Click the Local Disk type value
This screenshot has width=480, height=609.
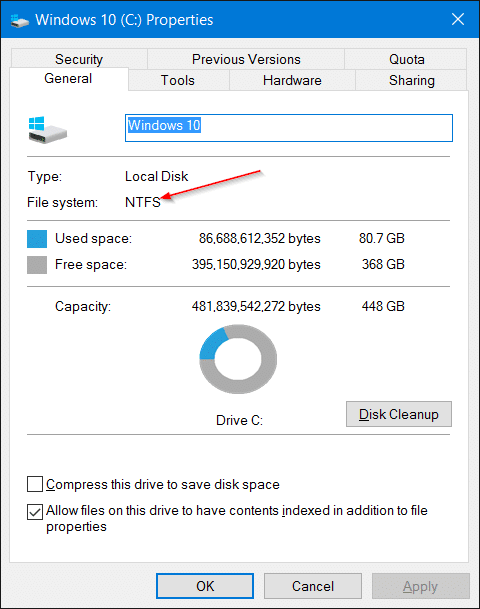tap(157, 176)
